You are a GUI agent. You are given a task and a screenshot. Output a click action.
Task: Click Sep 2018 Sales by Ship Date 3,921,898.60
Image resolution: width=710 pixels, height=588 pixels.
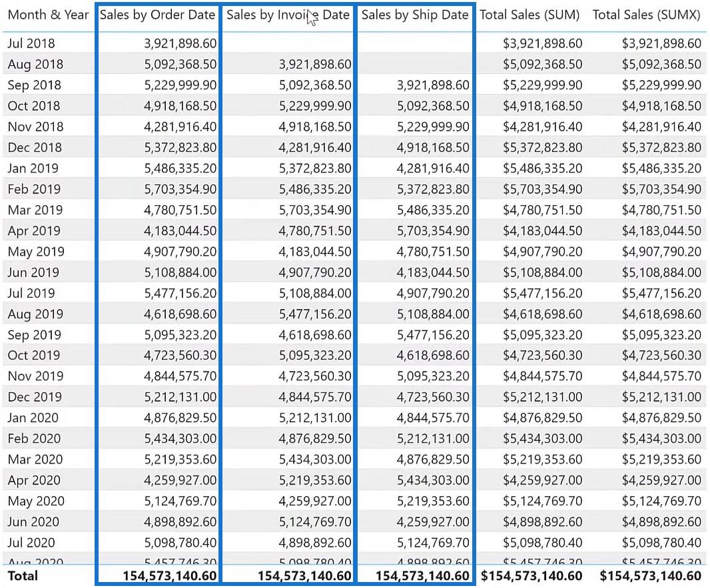[x=433, y=85]
